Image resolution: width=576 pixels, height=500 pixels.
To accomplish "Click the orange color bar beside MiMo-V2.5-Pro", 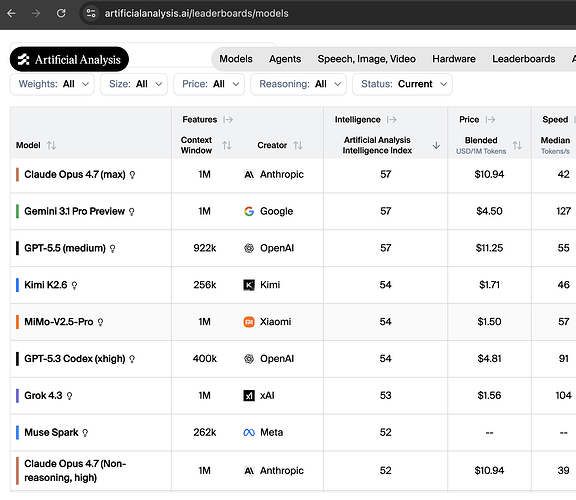I will [17, 322].
